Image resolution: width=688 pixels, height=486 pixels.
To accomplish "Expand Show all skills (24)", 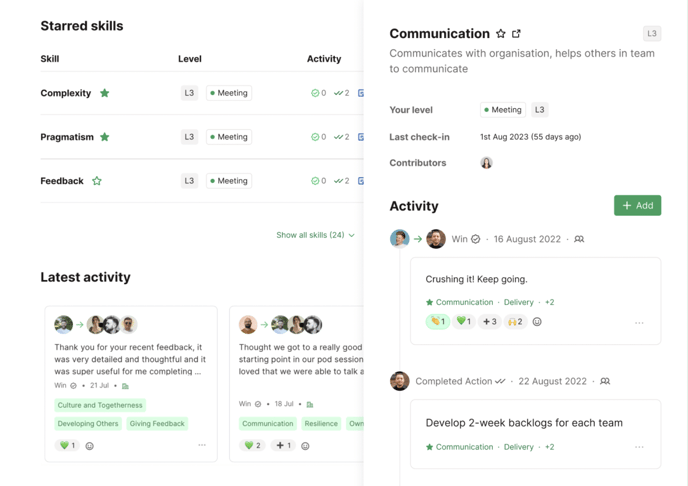I will 315,235.
